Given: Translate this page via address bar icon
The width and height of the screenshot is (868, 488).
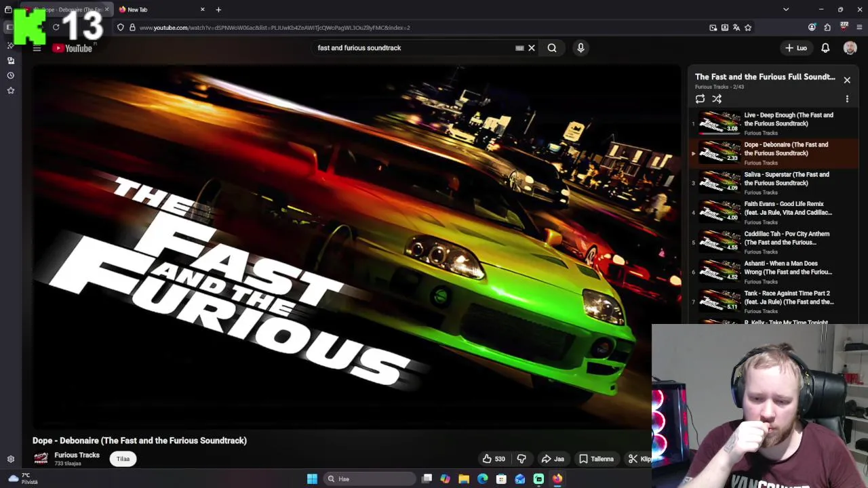Looking at the screenshot, I should click(736, 28).
